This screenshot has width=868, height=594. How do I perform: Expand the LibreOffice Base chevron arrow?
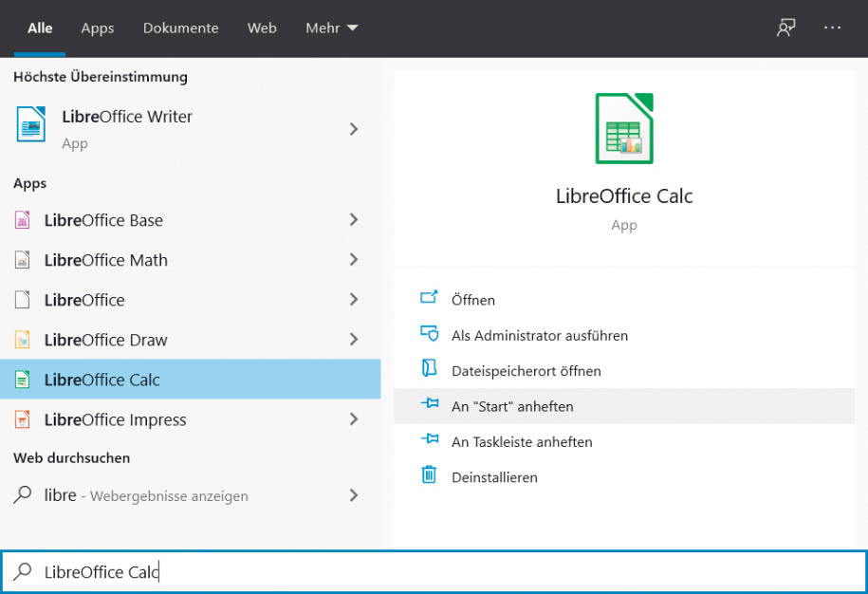click(x=354, y=220)
